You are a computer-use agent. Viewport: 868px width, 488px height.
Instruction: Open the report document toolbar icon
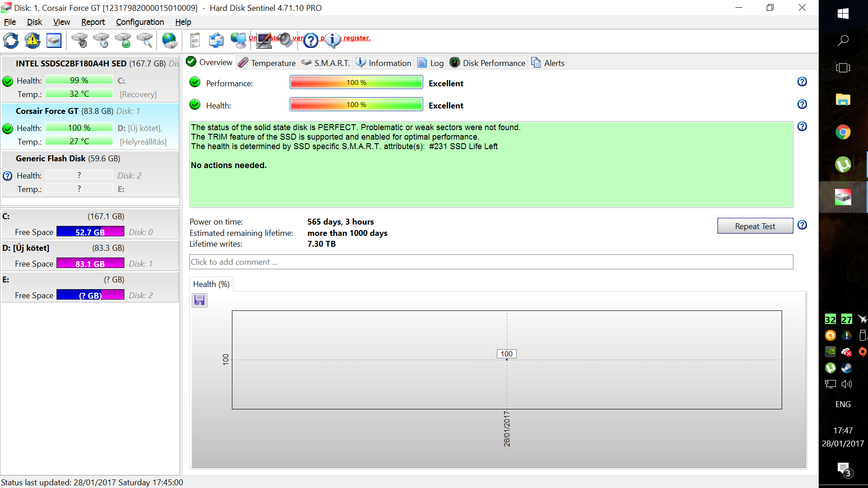click(x=195, y=41)
